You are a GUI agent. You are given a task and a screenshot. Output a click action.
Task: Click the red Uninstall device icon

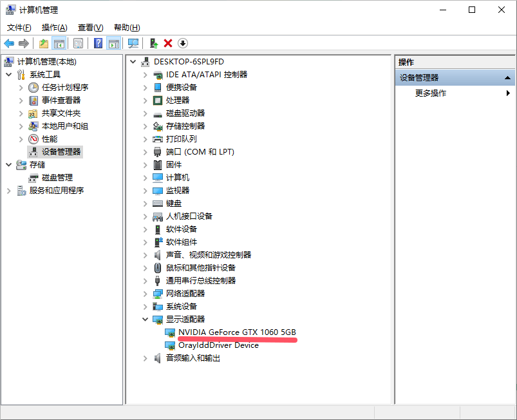[167, 43]
